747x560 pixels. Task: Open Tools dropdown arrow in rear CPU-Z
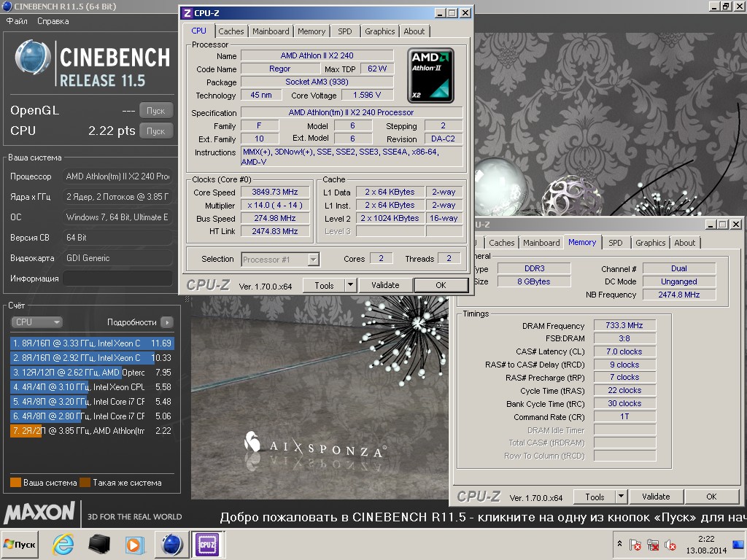[621, 497]
